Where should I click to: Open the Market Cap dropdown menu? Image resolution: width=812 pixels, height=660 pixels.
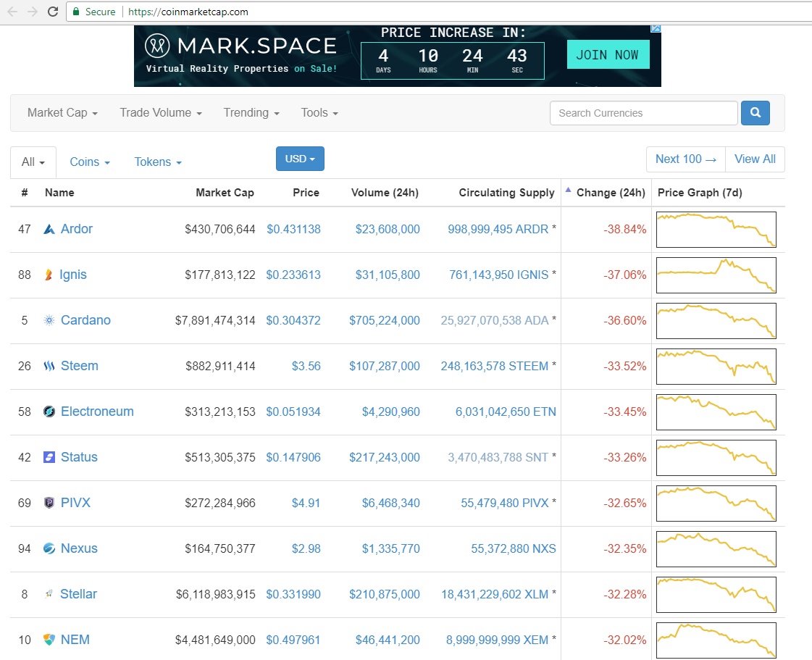coord(62,112)
